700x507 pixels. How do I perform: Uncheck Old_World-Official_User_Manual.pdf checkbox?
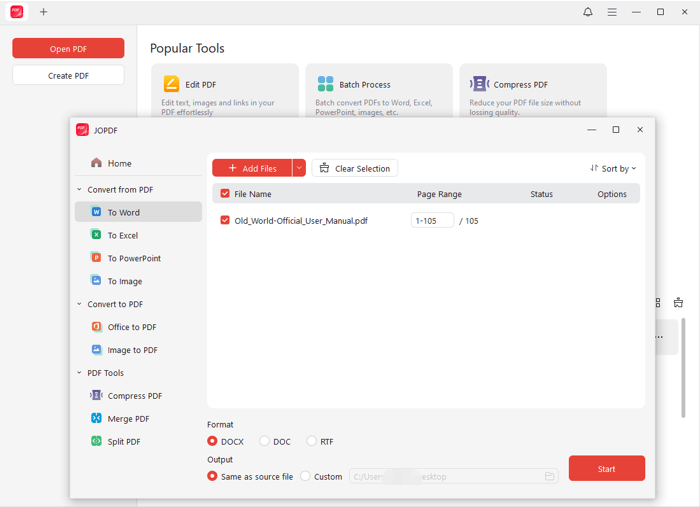click(x=225, y=220)
